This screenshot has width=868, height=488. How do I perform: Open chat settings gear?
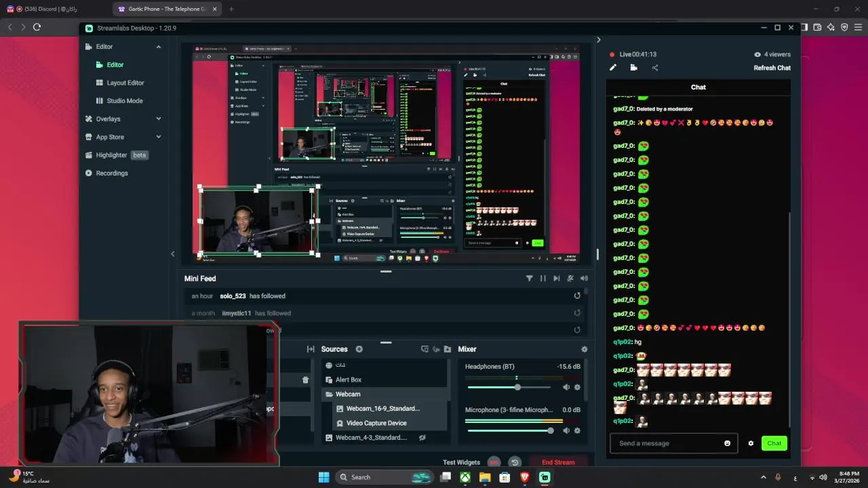(751, 443)
